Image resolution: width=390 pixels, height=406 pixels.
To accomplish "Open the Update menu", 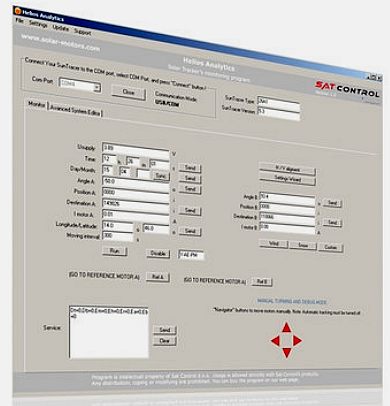I will [x=60, y=28].
